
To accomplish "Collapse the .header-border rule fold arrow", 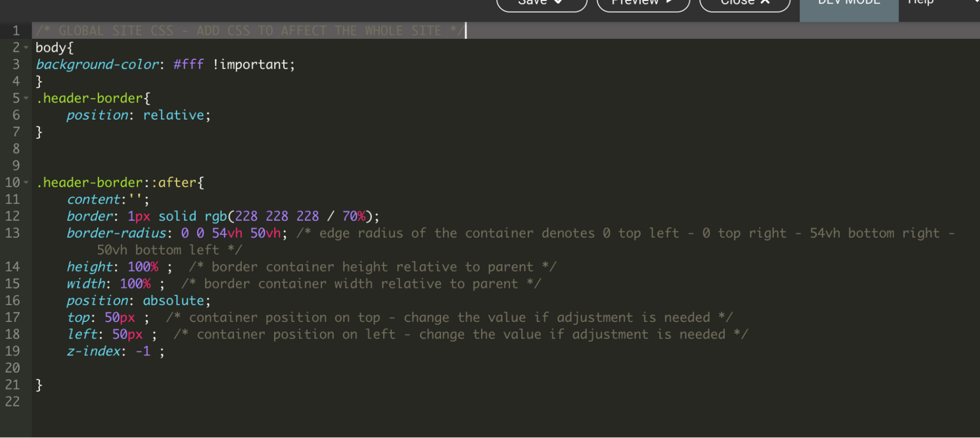I will click(x=26, y=98).
